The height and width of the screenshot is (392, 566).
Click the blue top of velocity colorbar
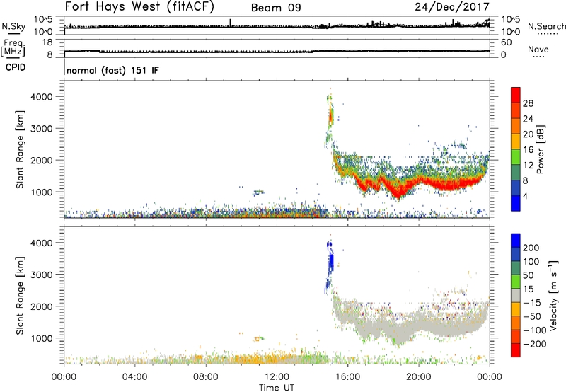[516, 241]
